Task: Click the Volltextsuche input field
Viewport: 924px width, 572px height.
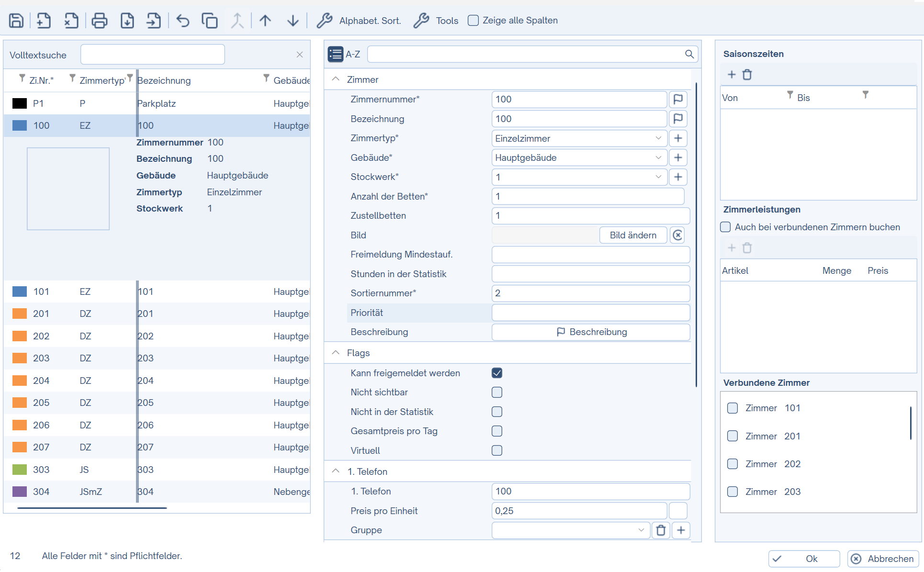Action: [152, 55]
